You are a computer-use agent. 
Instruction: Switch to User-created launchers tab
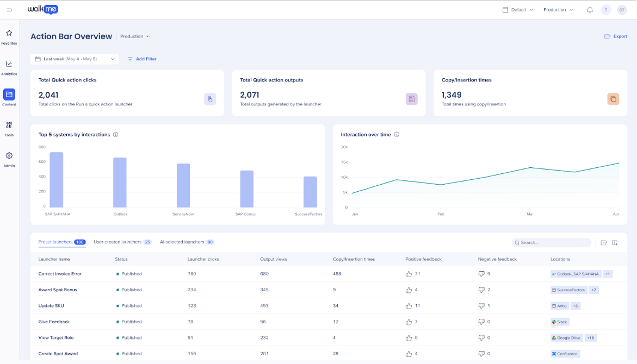pyautogui.click(x=122, y=242)
